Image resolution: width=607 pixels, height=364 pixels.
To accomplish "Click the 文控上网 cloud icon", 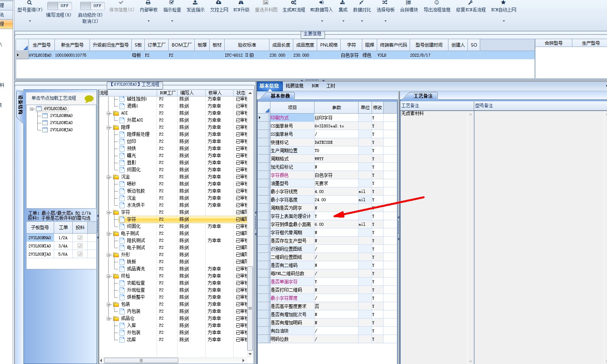I will pos(219,3).
